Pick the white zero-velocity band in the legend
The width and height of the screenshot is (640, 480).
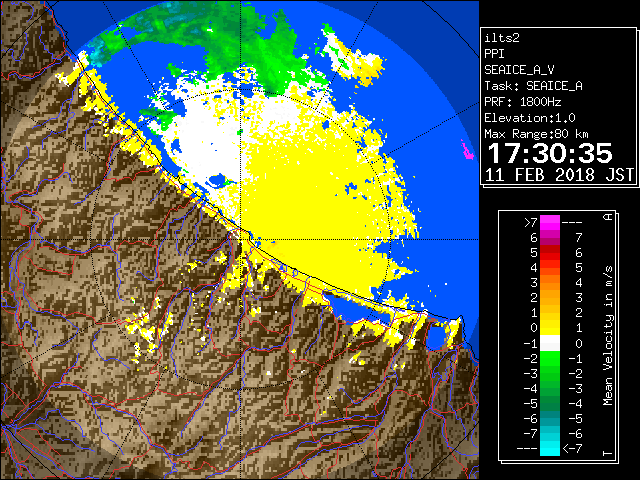click(x=550, y=343)
